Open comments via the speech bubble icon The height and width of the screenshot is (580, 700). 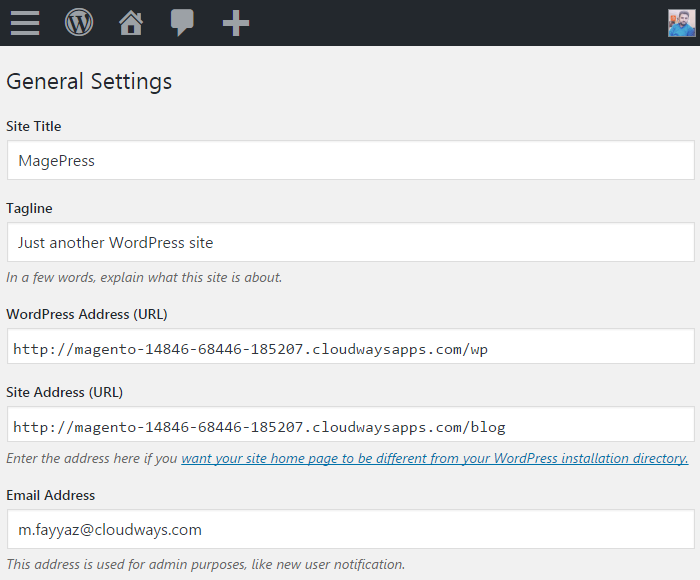(182, 22)
